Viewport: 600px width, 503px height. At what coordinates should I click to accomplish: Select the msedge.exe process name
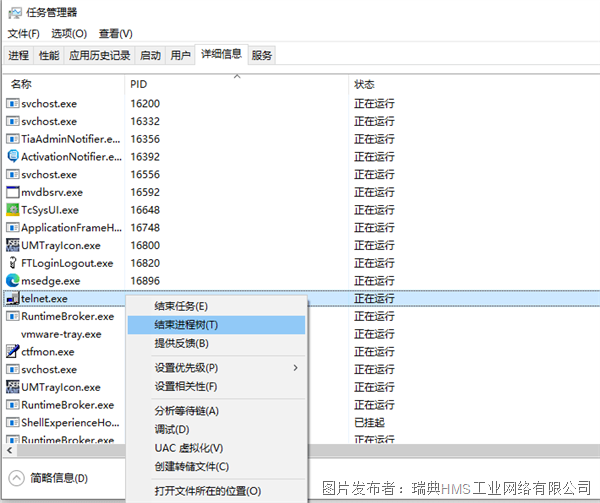click(x=51, y=281)
